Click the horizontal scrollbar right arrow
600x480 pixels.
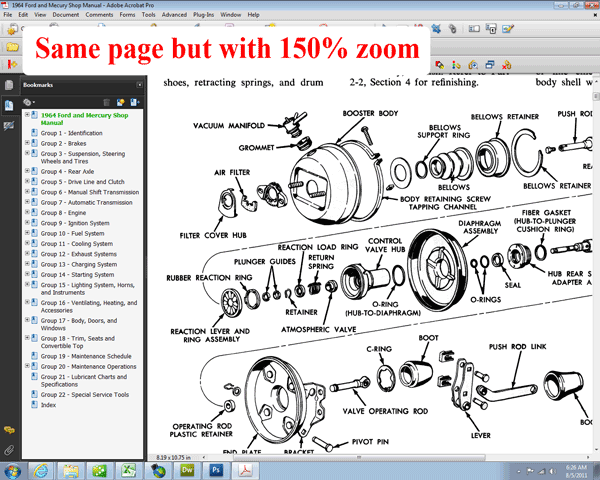tap(588, 457)
